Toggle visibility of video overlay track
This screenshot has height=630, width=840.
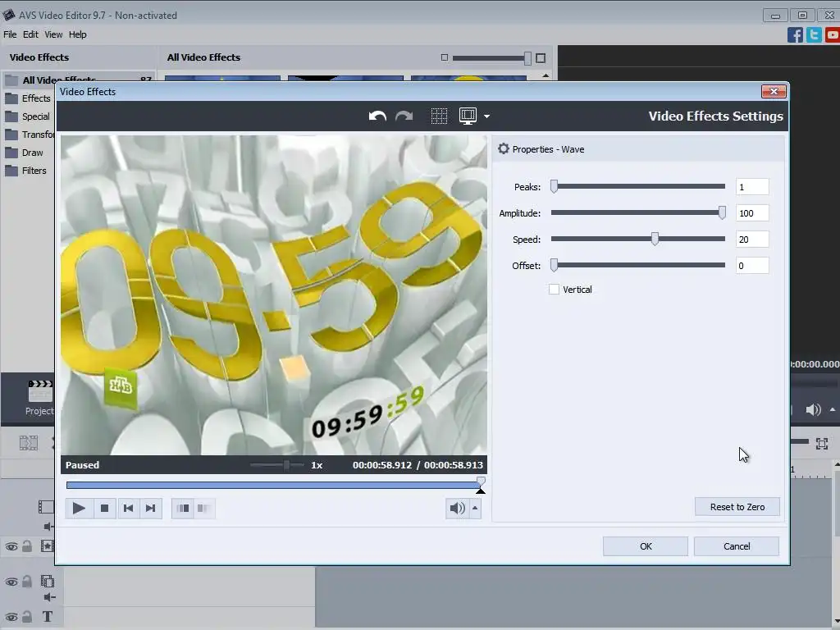[11, 582]
